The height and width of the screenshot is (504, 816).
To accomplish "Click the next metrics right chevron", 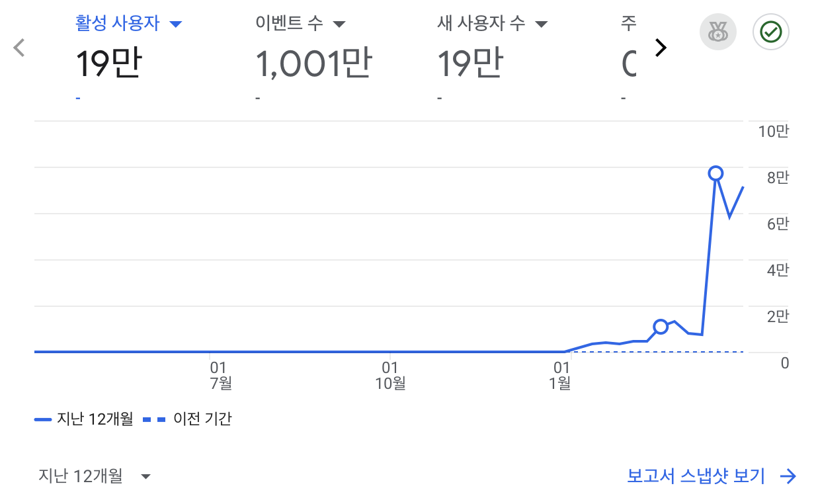I will [x=660, y=48].
